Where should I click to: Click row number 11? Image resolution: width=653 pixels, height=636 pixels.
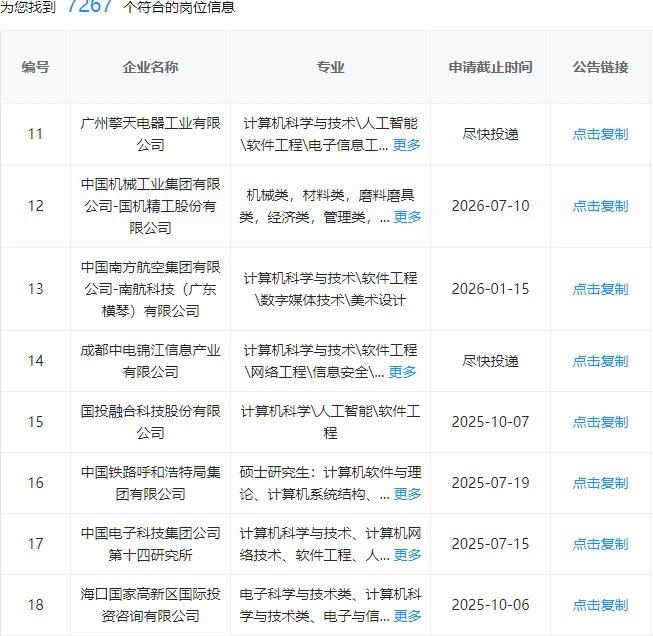click(x=35, y=134)
